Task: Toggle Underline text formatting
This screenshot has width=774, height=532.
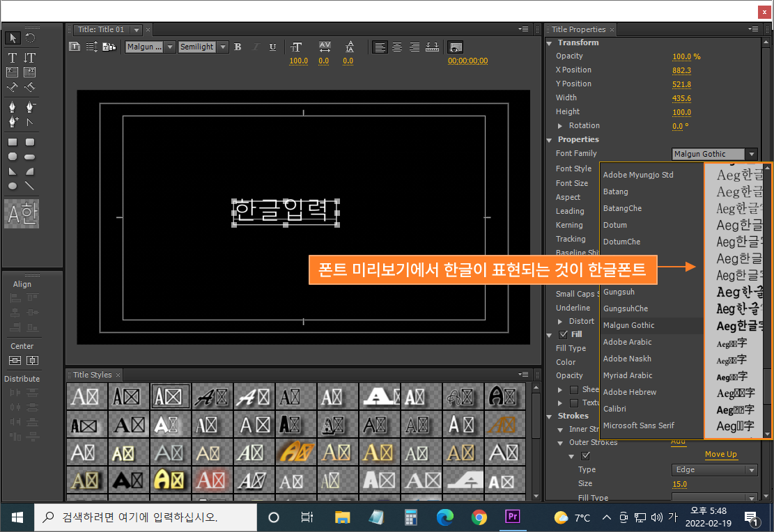Action: 272,47
